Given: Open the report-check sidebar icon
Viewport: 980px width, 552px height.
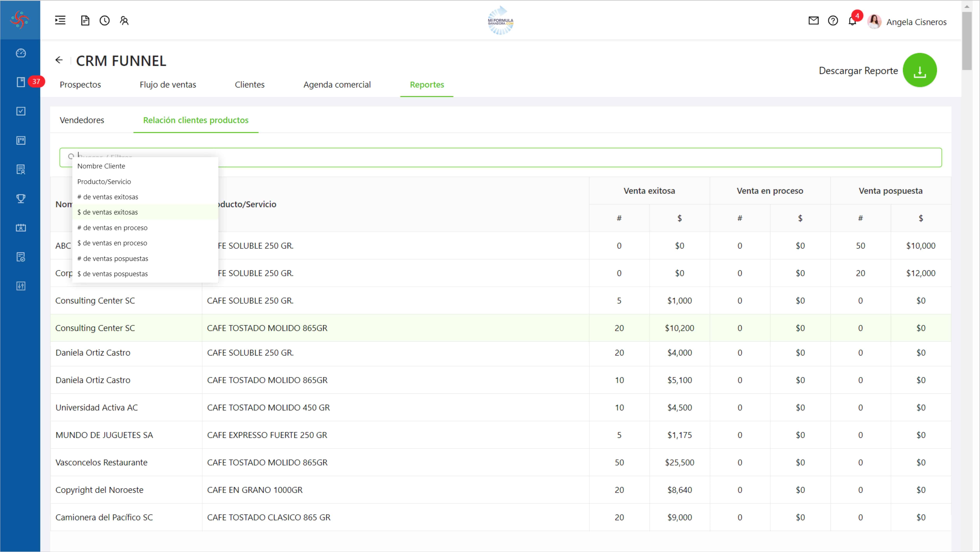Looking at the screenshot, I should point(21,257).
